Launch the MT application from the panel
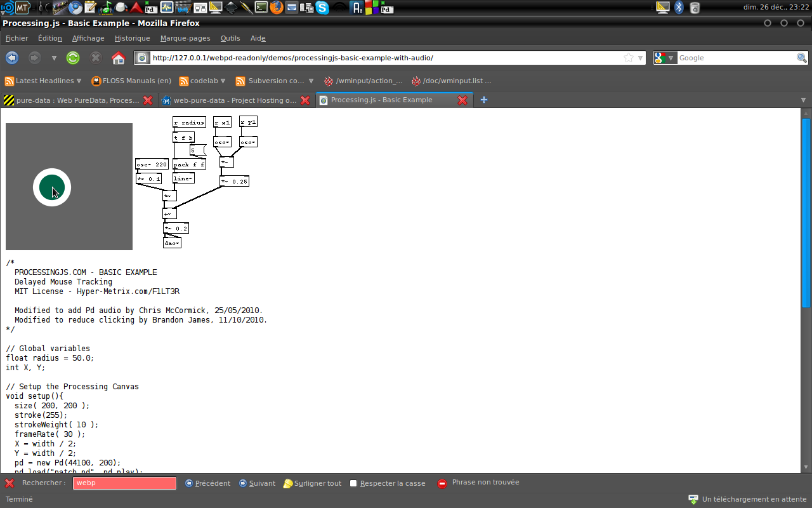812x508 pixels. click(22, 8)
